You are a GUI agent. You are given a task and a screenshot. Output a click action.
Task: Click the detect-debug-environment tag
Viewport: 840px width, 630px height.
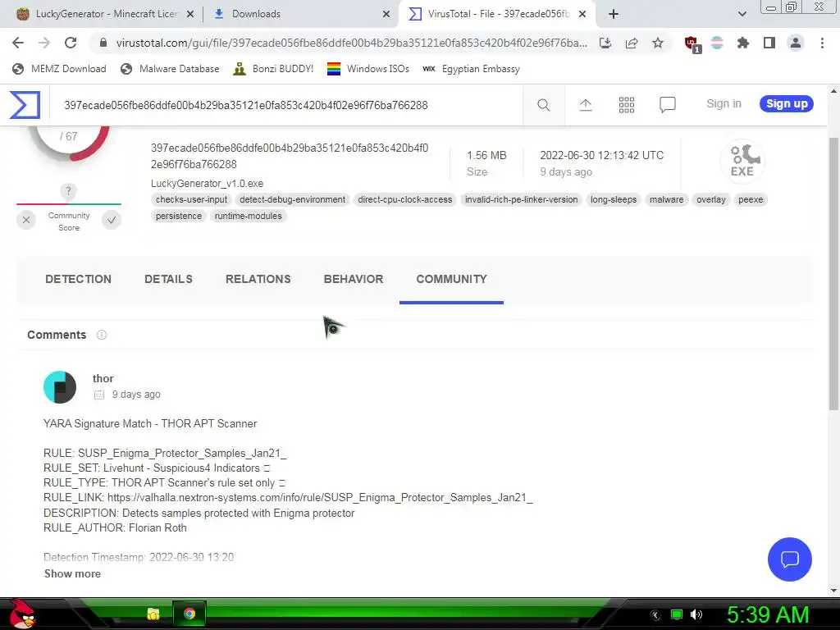(293, 200)
